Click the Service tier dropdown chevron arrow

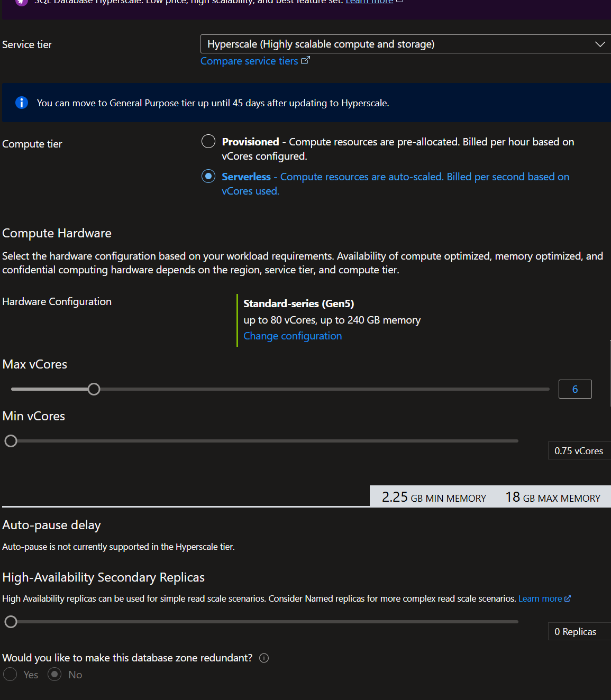pos(600,44)
